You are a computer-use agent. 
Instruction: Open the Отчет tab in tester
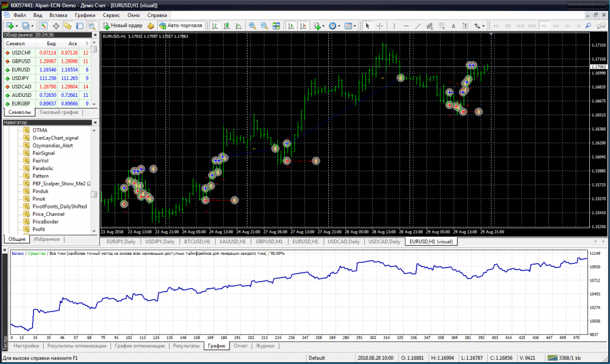240,346
